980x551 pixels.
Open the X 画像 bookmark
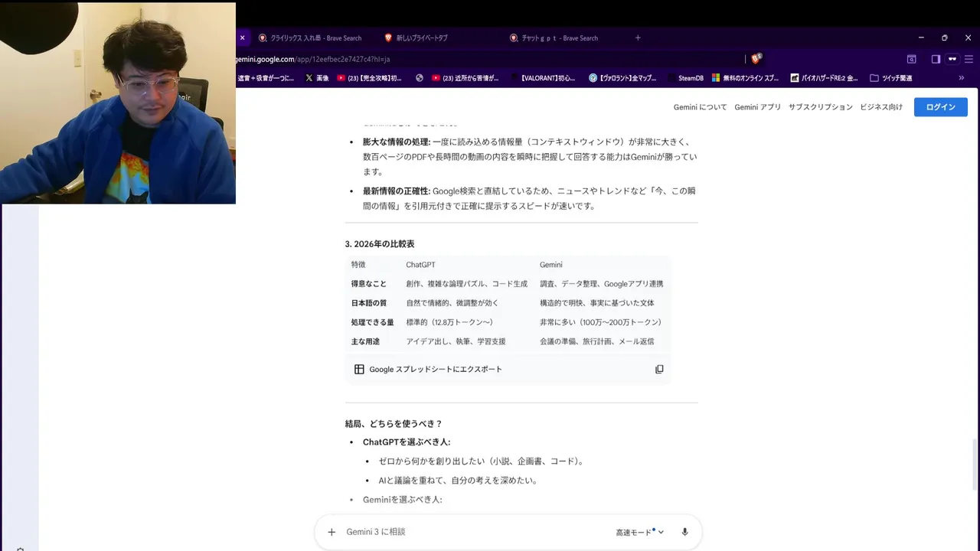317,78
